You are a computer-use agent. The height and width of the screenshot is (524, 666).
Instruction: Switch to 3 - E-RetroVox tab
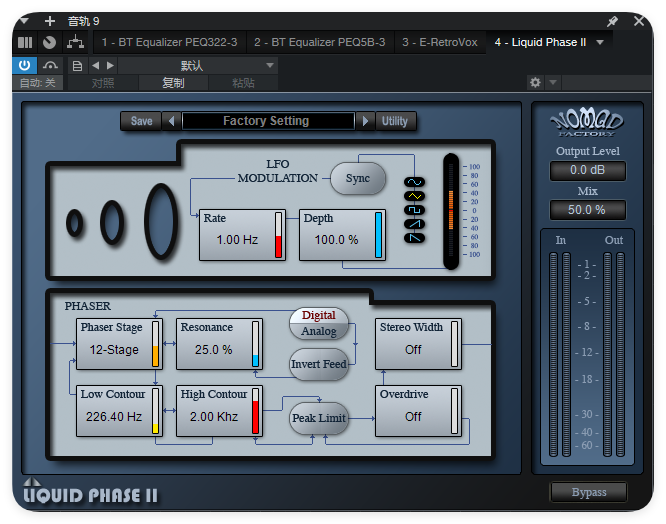(440, 42)
